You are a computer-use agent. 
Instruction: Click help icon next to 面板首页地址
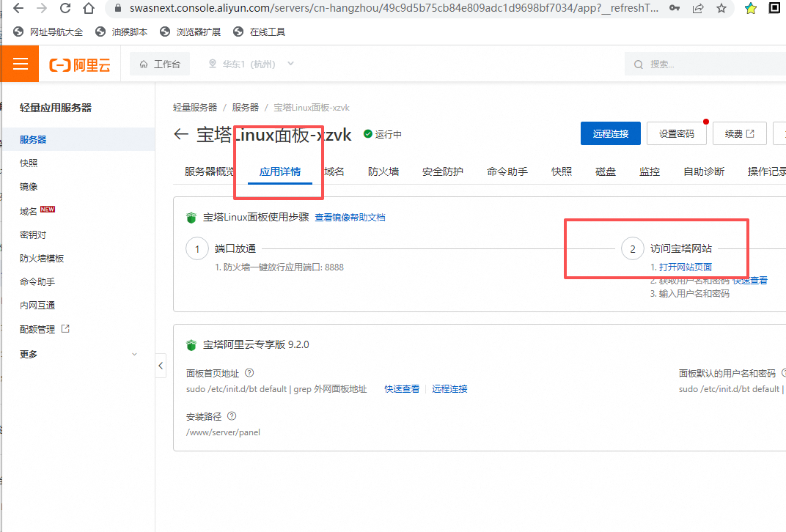tap(249, 373)
